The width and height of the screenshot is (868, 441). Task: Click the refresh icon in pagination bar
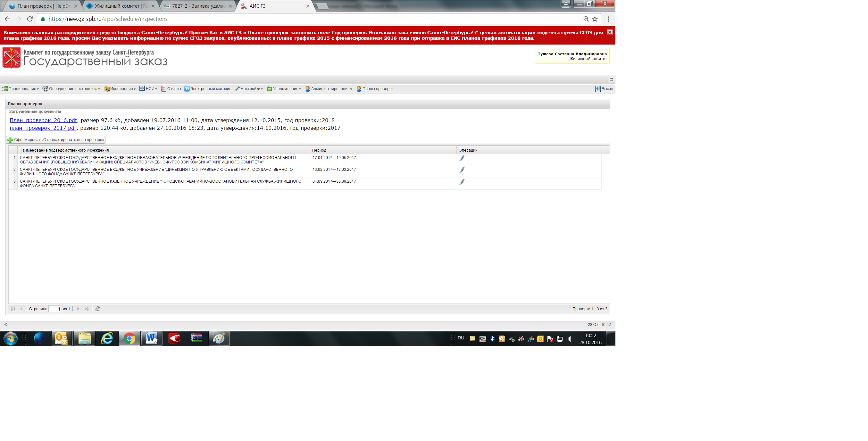point(98,309)
